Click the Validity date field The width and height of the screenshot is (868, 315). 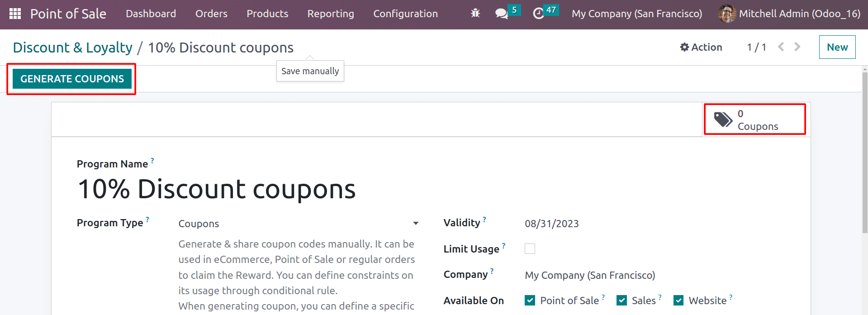(551, 224)
